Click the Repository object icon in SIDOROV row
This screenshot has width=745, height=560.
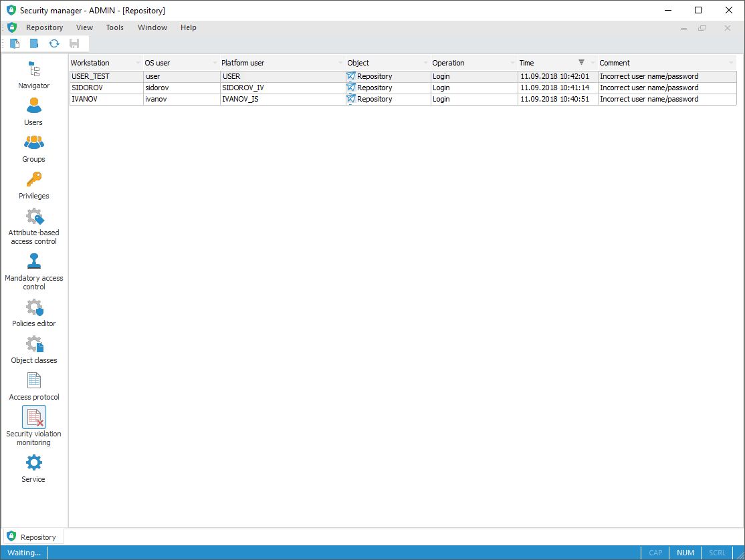pos(351,88)
